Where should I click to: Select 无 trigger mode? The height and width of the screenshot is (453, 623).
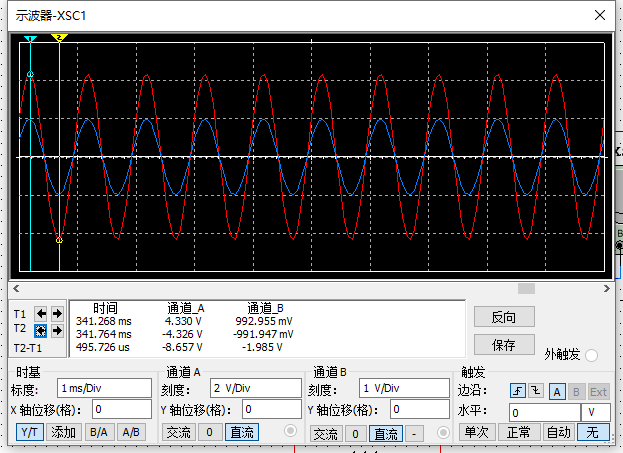[593, 432]
